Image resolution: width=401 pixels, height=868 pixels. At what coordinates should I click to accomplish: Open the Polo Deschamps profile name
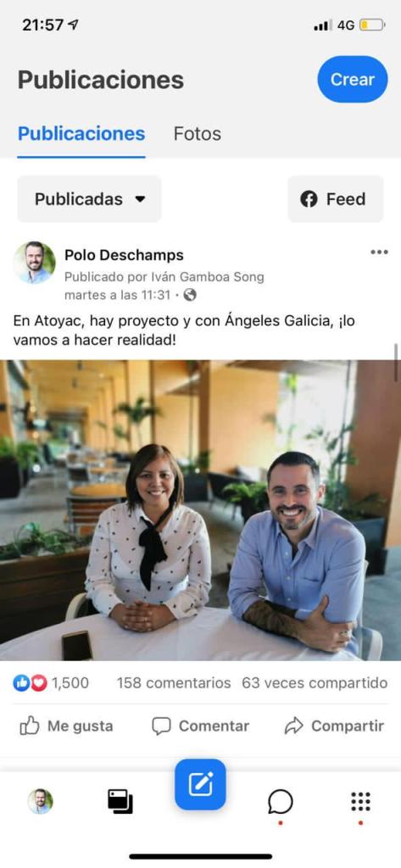[124, 255]
